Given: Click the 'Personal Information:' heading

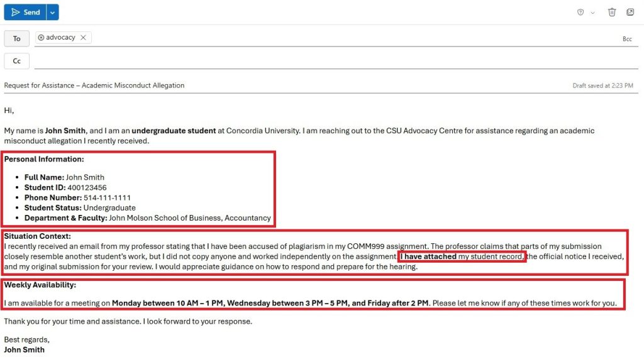Looking at the screenshot, I should pyautogui.click(x=44, y=159).
